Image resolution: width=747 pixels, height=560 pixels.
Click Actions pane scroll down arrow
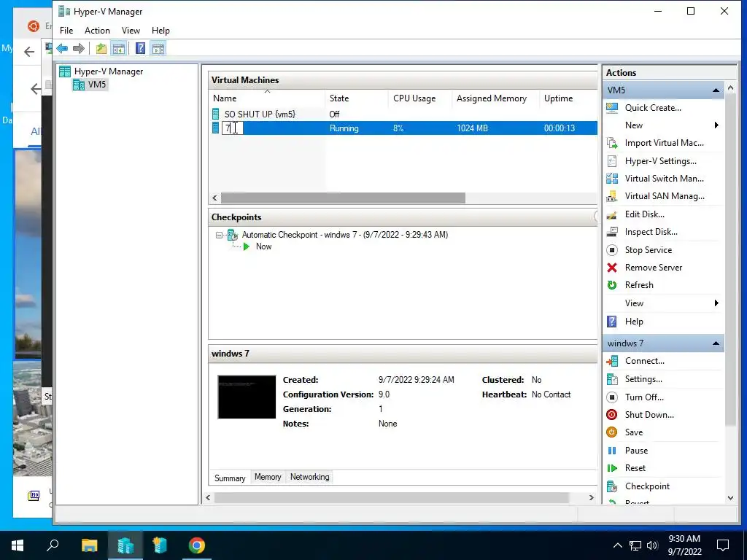[730, 498]
